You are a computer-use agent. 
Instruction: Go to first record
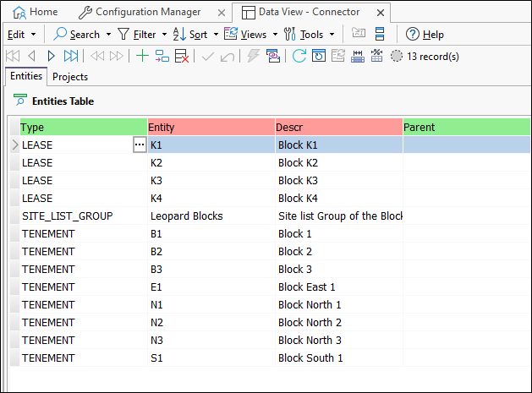[x=13, y=56]
